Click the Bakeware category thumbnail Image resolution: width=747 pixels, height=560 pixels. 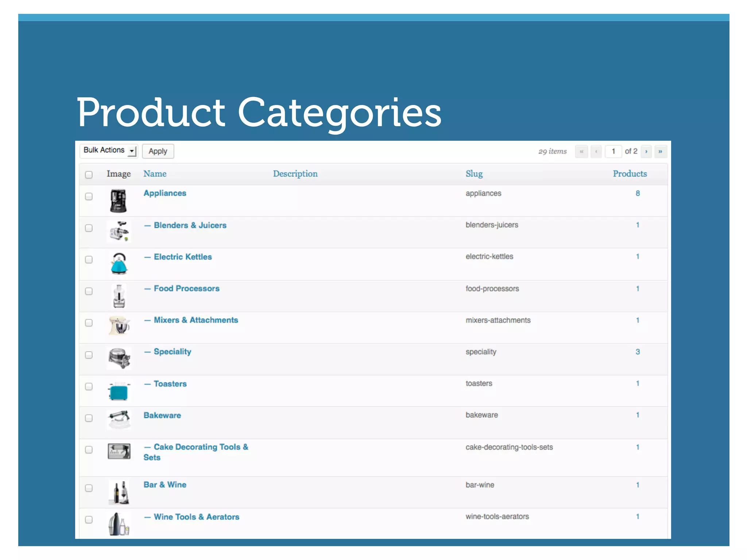(x=119, y=419)
